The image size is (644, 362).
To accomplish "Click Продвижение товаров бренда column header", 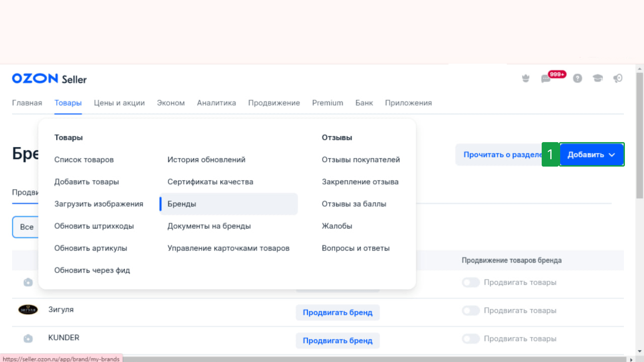I will 512,260.
